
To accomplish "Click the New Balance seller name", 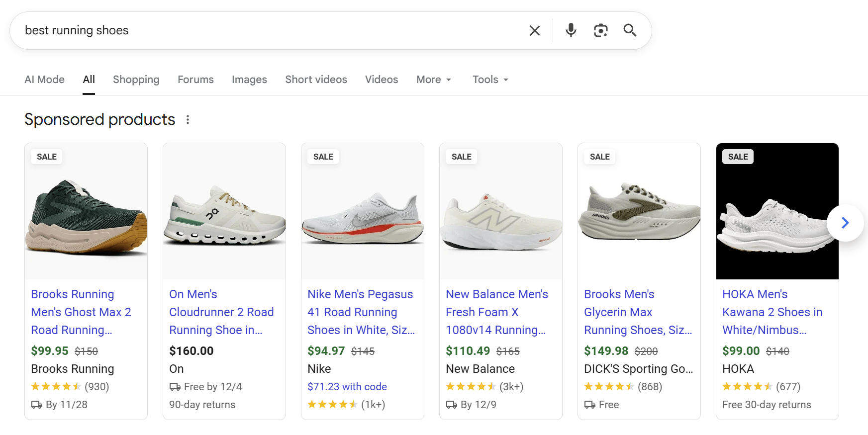I will [x=481, y=369].
